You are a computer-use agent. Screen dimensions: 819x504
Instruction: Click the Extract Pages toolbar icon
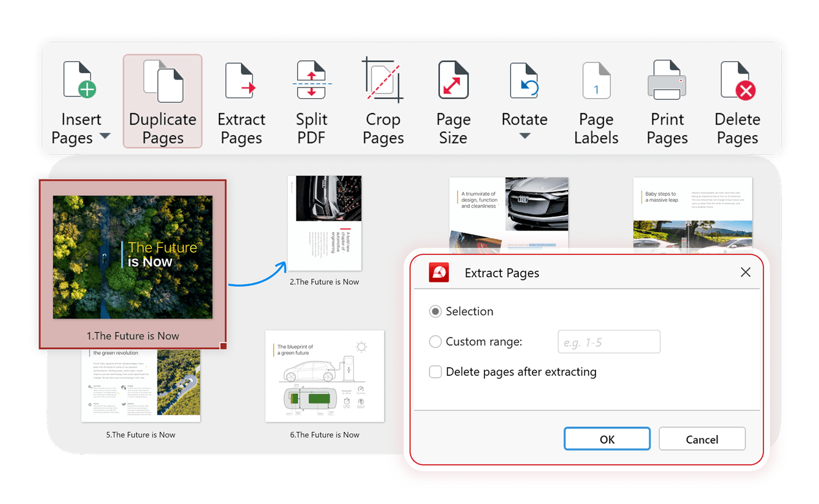[x=241, y=82]
